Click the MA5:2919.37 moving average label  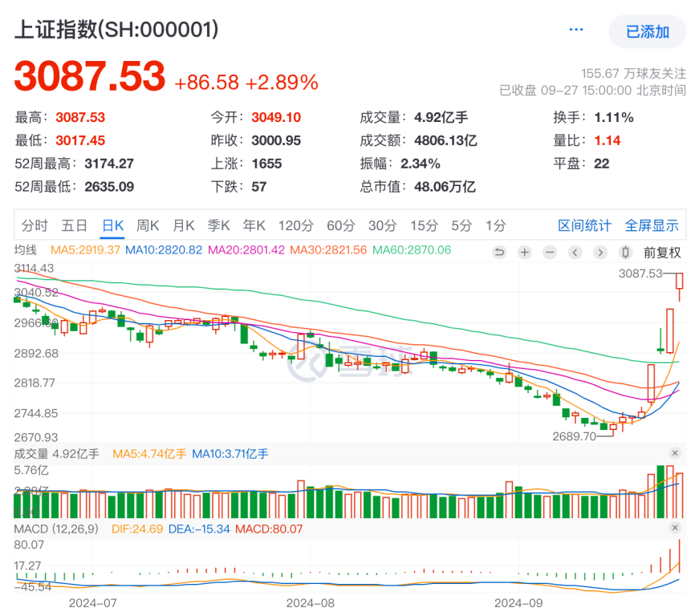pos(85,250)
